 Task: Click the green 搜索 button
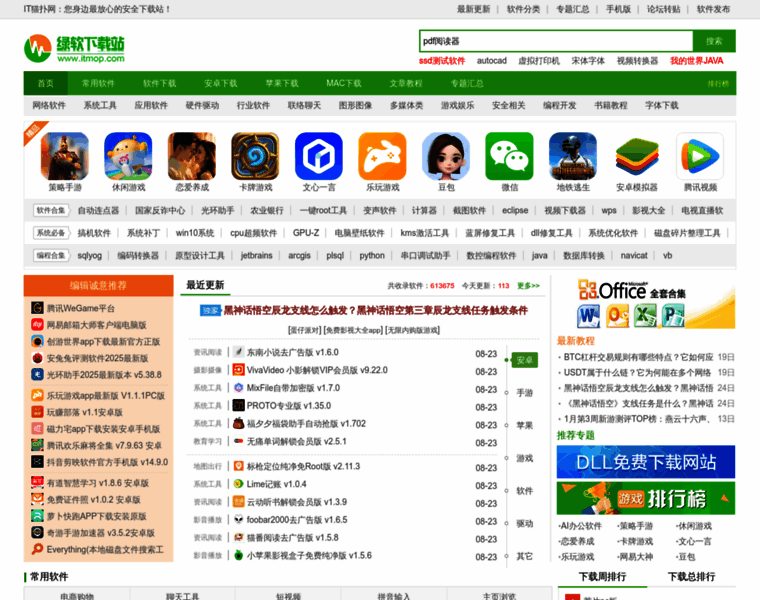tap(714, 41)
